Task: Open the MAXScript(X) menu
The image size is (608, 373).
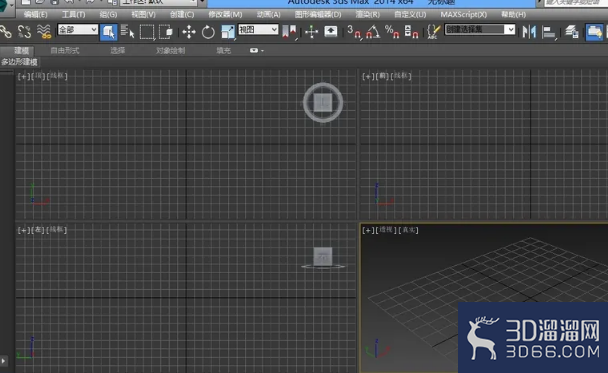Action: point(464,15)
